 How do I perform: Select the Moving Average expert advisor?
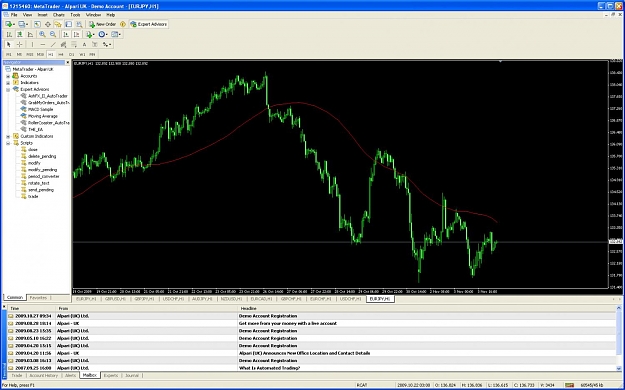[43, 116]
